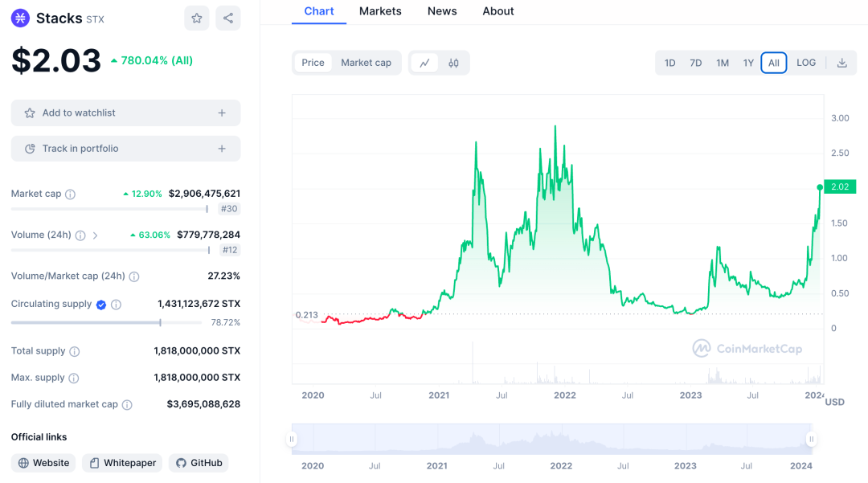This screenshot has width=868, height=483.
Task: Open the News tab
Action: (442, 11)
